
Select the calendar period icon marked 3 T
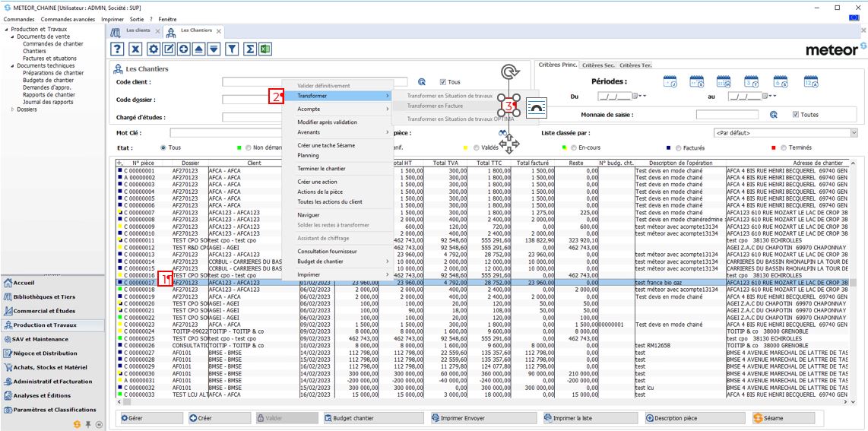[x=751, y=81]
